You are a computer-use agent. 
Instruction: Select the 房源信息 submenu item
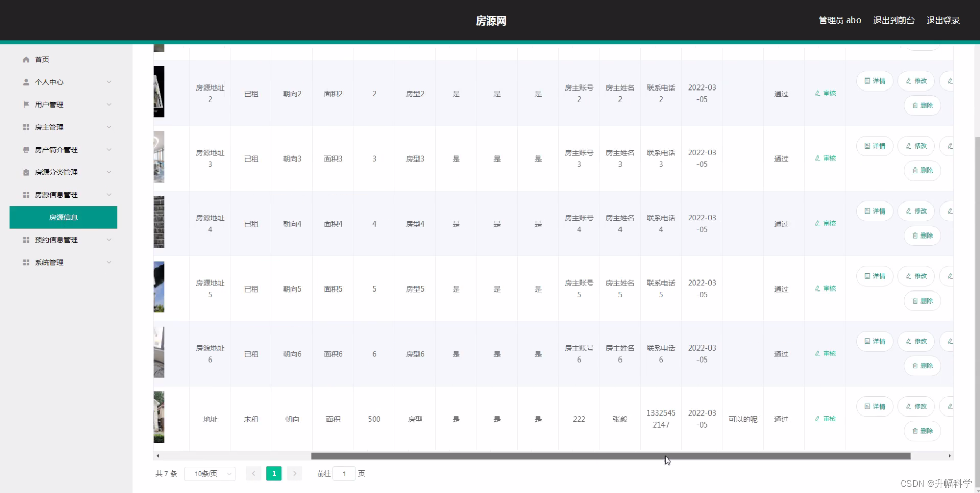pyautogui.click(x=63, y=217)
